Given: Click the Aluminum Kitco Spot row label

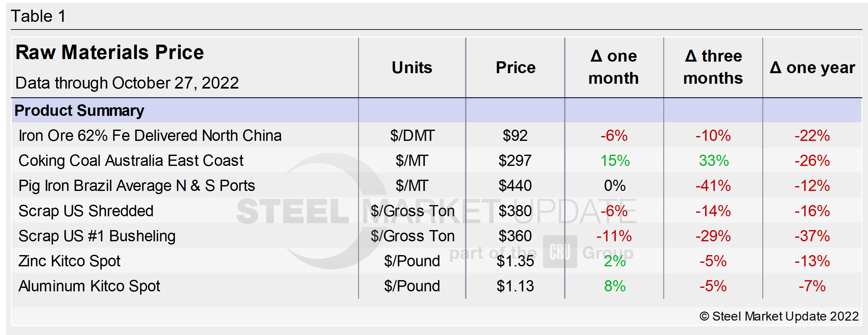Looking at the screenshot, I should pyautogui.click(x=89, y=286).
